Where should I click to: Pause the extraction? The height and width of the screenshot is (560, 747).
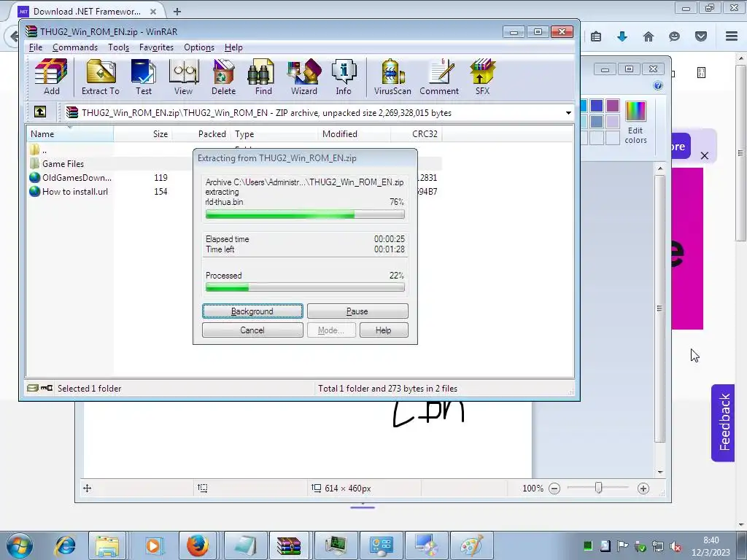coord(357,311)
